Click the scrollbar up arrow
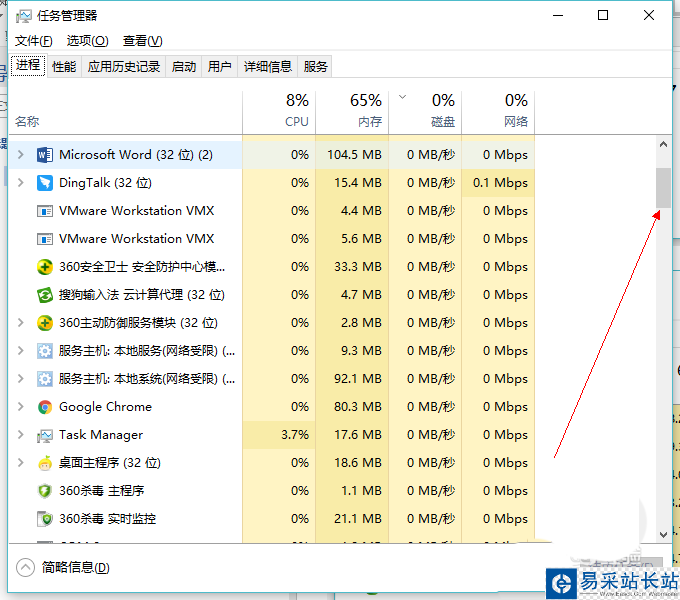Viewport: 680px width, 600px height. (663, 144)
